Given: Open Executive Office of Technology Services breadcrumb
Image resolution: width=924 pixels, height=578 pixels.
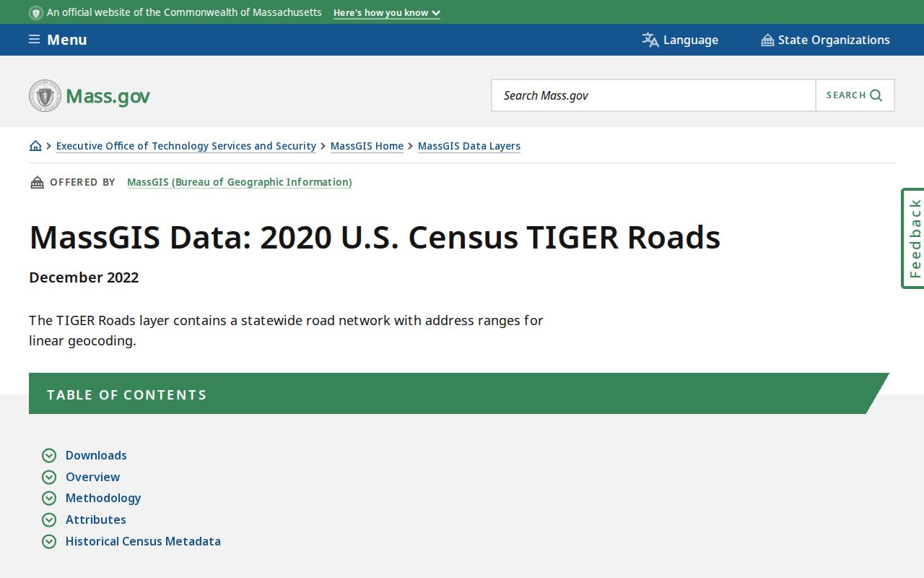Looking at the screenshot, I should coord(186,146).
